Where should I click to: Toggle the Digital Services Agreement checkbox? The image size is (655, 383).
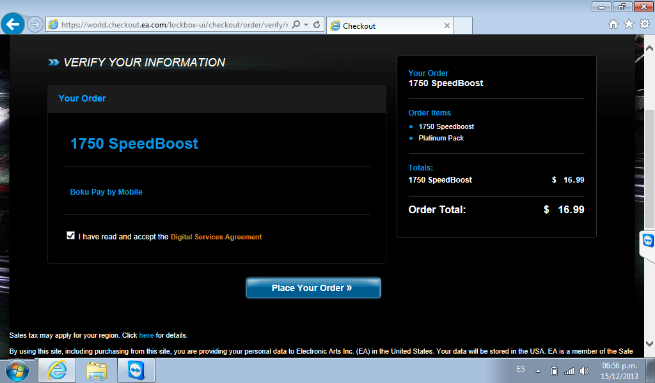[x=71, y=236]
